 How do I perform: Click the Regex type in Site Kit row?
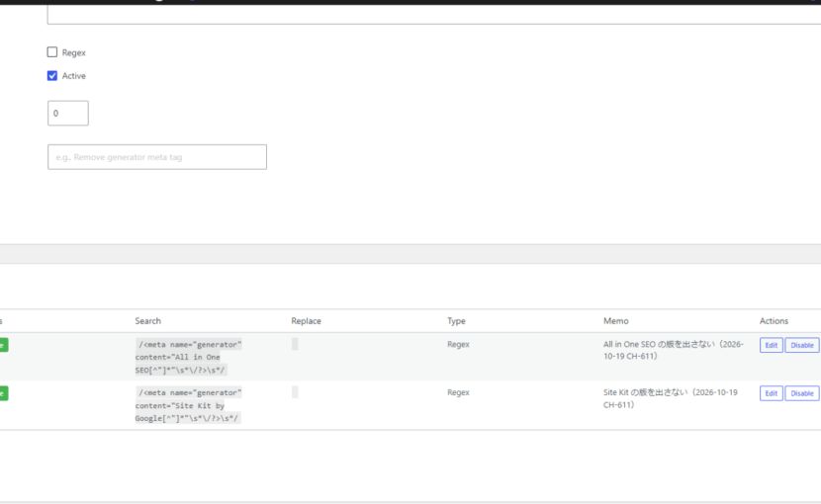458,392
